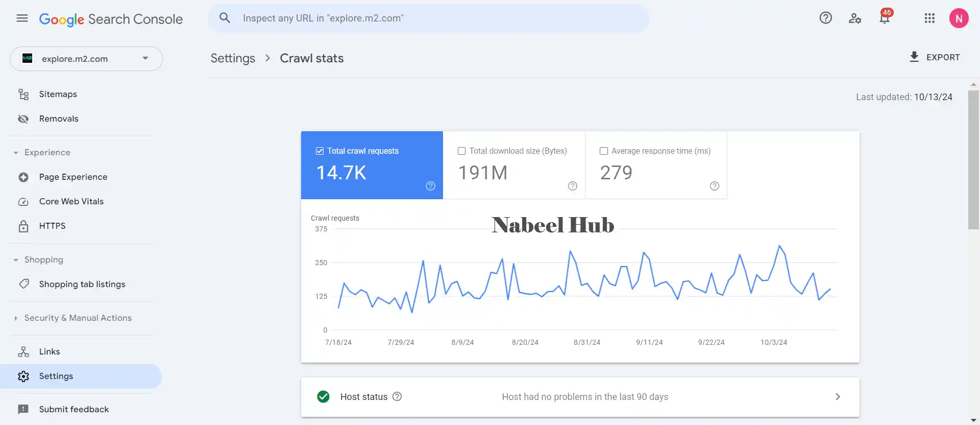Screen dimensions: 980x425
Task: Click the Help question mark icon
Action: [x=825, y=18]
